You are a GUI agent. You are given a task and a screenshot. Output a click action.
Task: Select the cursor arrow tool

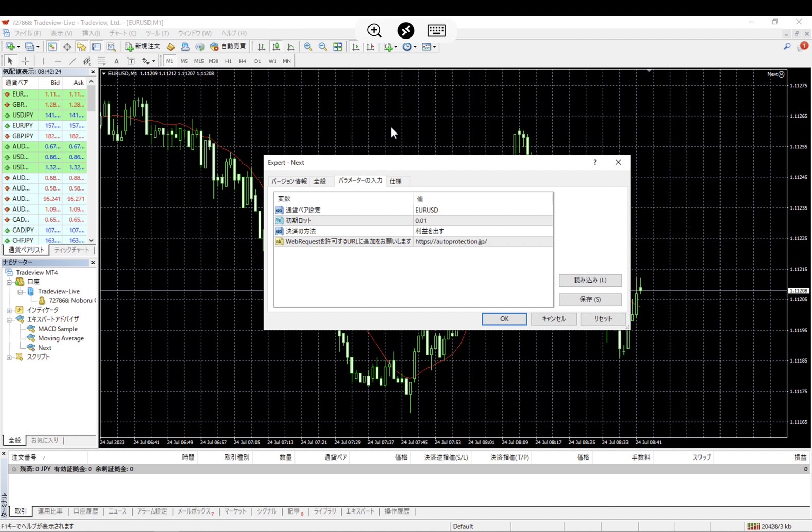pyautogui.click(x=10, y=61)
